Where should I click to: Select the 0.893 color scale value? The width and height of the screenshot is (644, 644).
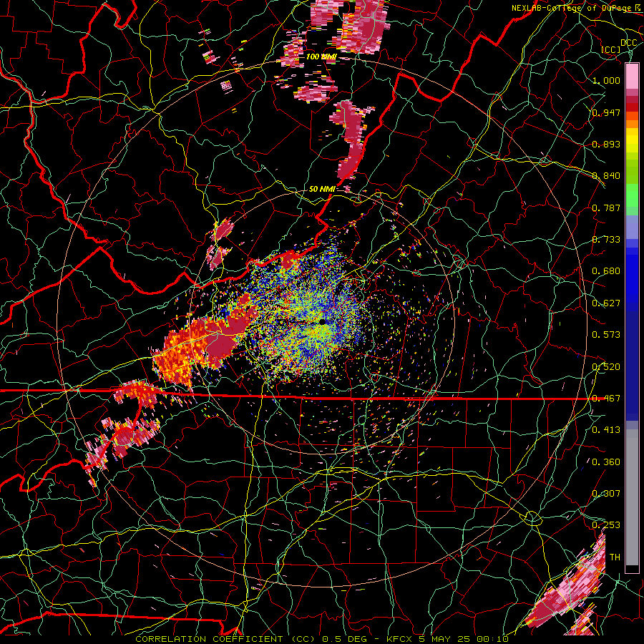606,144
